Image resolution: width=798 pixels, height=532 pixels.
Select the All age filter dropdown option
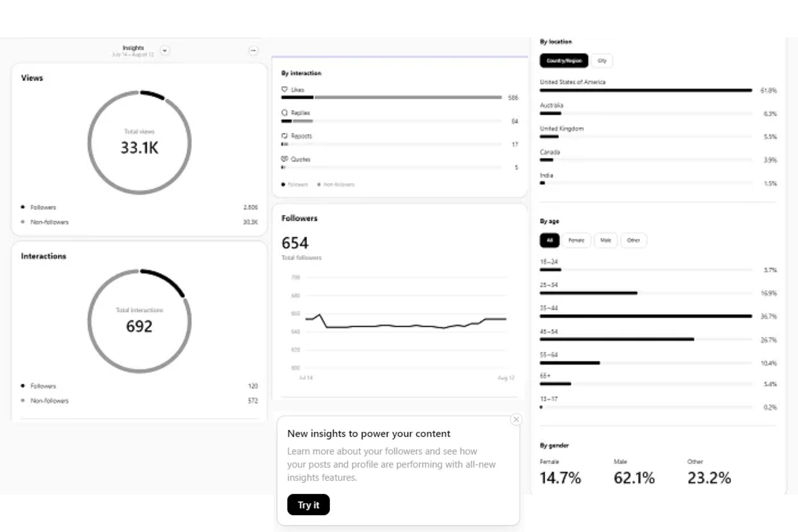pyautogui.click(x=549, y=240)
